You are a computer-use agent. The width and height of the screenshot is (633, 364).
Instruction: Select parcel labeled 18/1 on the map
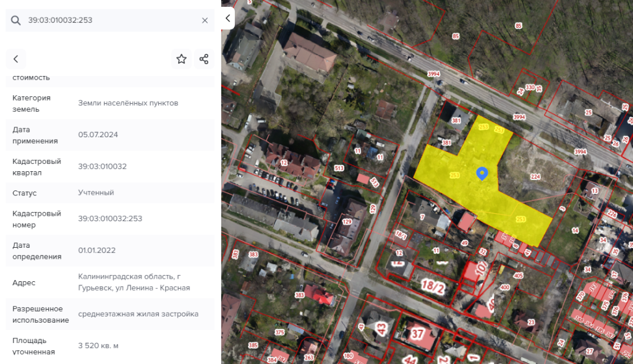pos(401,235)
